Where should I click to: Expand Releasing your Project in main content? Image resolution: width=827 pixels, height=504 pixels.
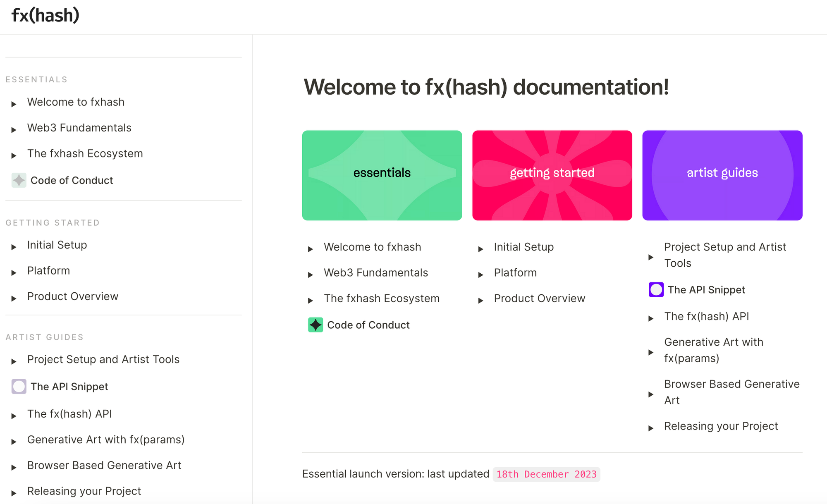tap(651, 428)
